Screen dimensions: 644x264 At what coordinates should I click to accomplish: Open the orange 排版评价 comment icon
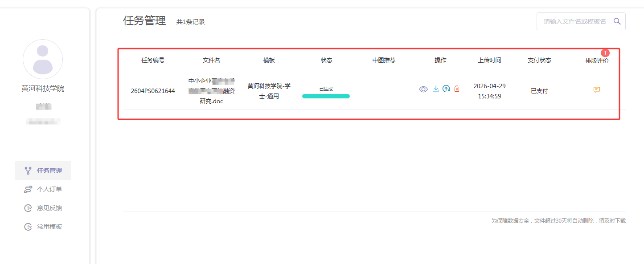coord(597,89)
